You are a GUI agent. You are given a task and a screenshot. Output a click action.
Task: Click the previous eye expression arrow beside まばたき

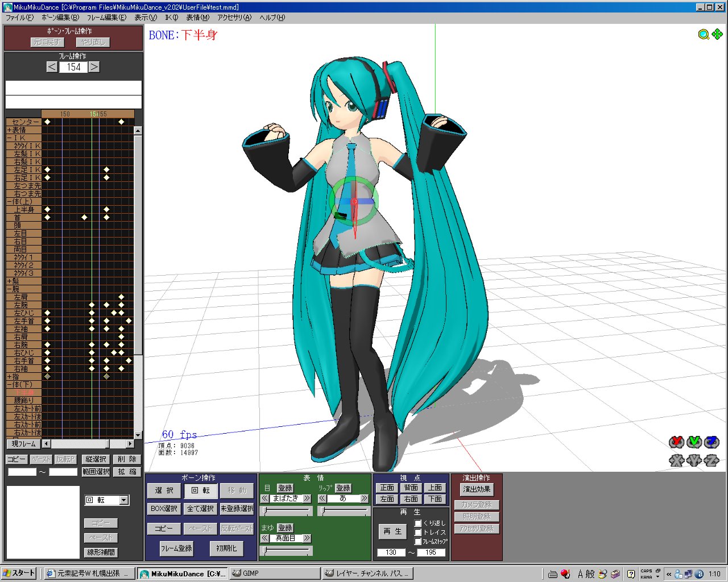[265, 498]
